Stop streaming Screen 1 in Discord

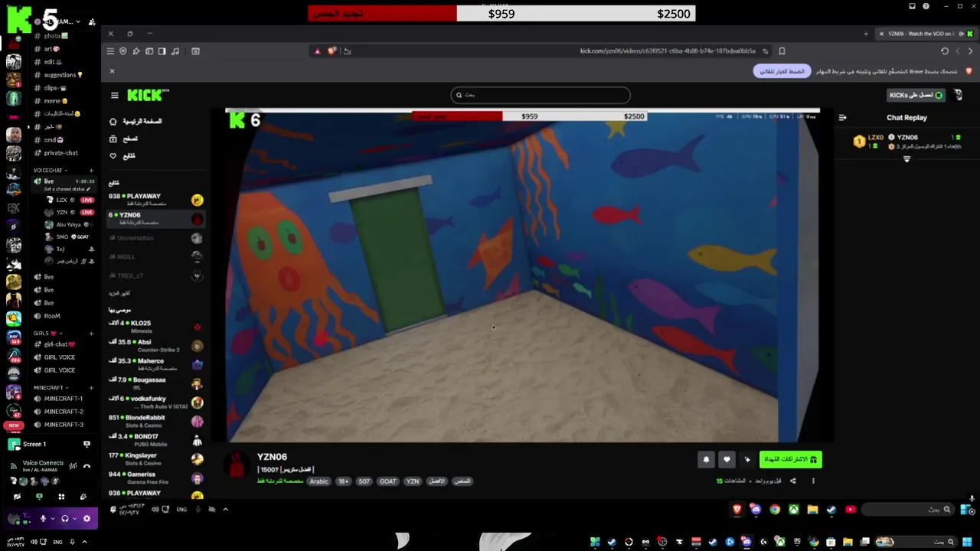(x=87, y=444)
